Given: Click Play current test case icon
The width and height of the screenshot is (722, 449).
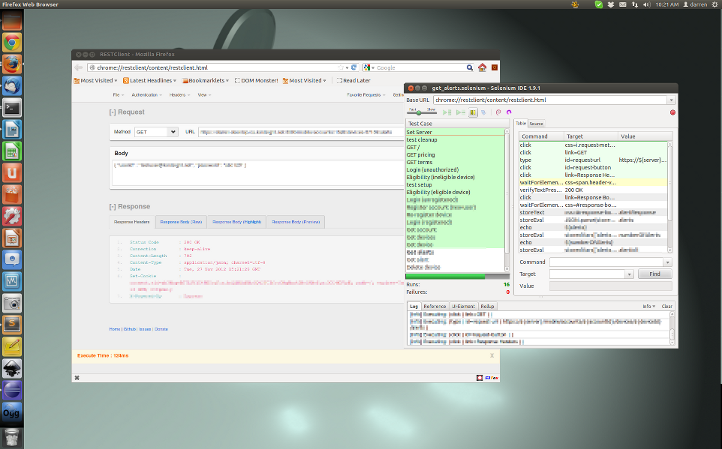Looking at the screenshot, I should [460, 112].
